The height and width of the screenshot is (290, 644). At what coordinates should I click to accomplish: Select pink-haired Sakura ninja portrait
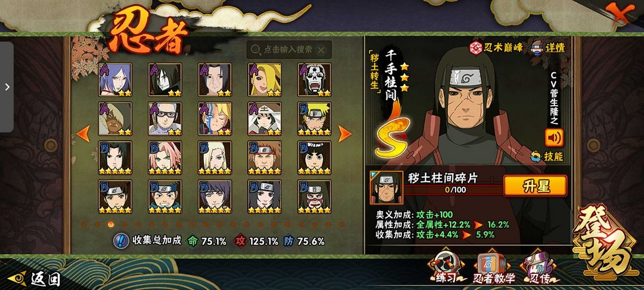165,158
